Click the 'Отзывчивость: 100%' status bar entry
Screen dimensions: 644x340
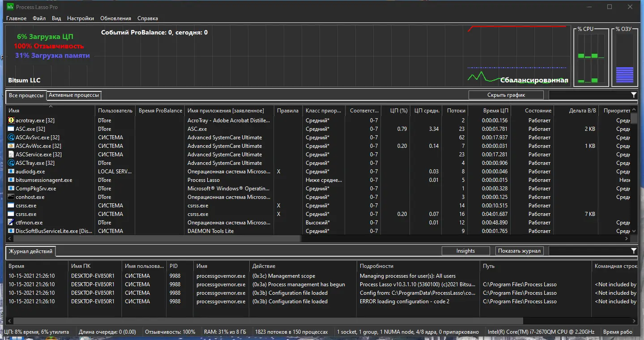[x=170, y=332]
